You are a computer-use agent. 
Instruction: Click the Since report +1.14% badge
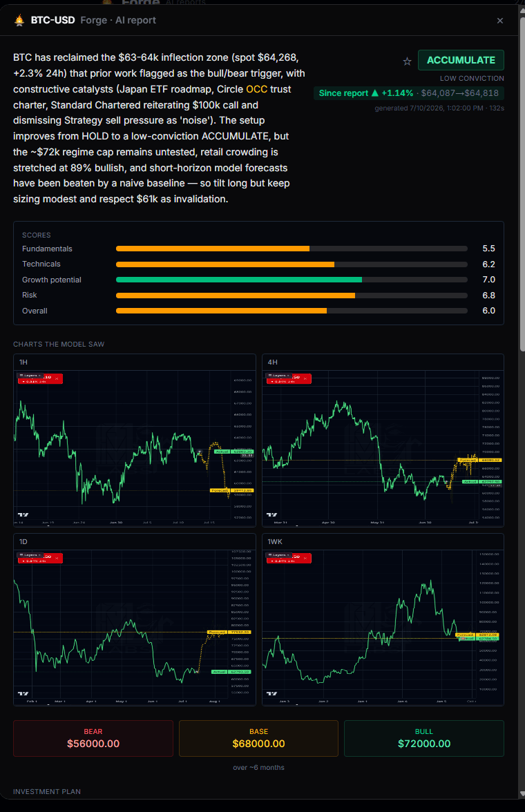pyautogui.click(x=408, y=93)
